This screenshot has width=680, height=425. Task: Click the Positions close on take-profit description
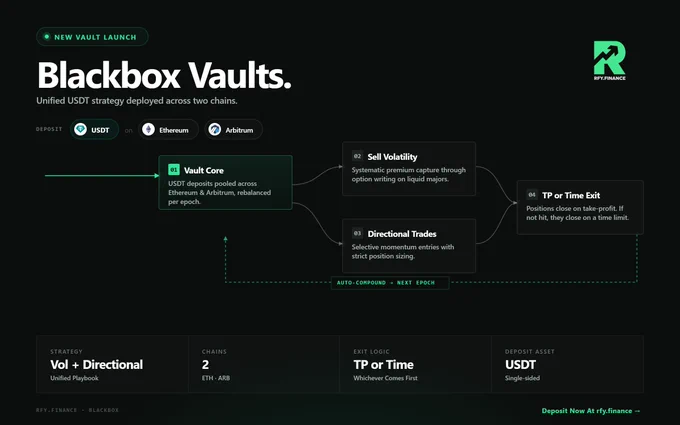point(578,213)
